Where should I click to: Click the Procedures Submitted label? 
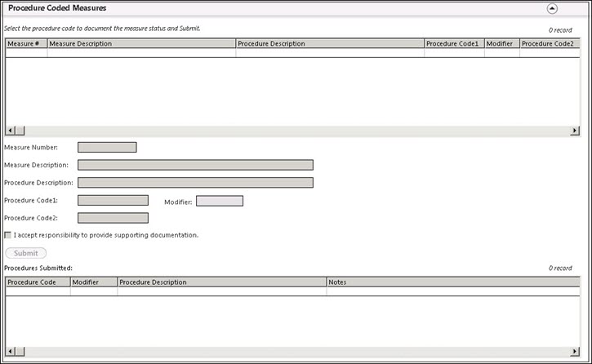38,269
